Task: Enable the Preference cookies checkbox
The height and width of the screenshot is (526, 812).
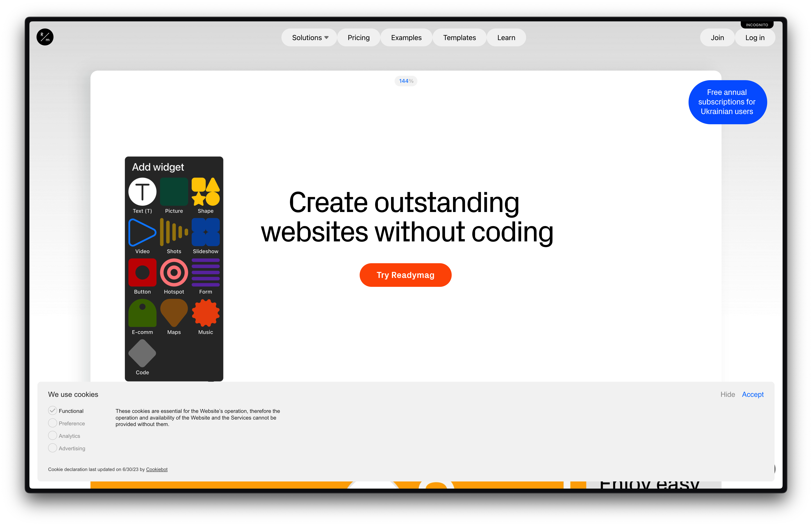Action: pyautogui.click(x=53, y=423)
